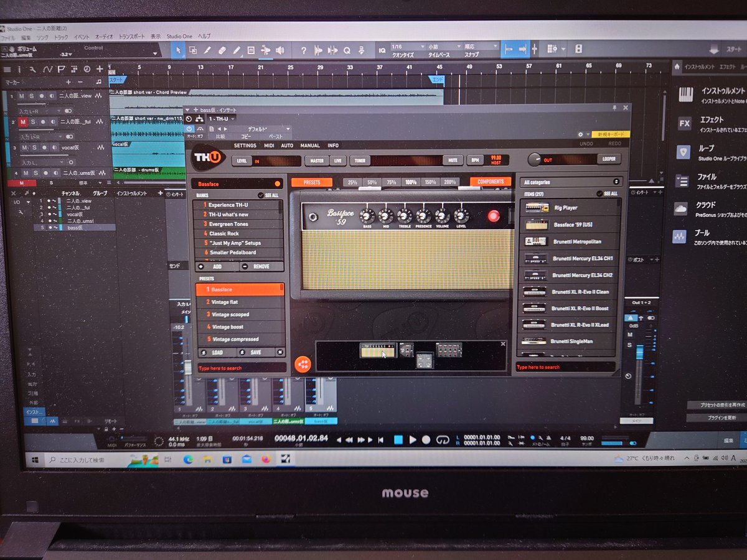Image resolution: width=747 pixels, height=560 pixels.
Task: Open the Control parameter dropdown arrow
Action: coord(154,54)
